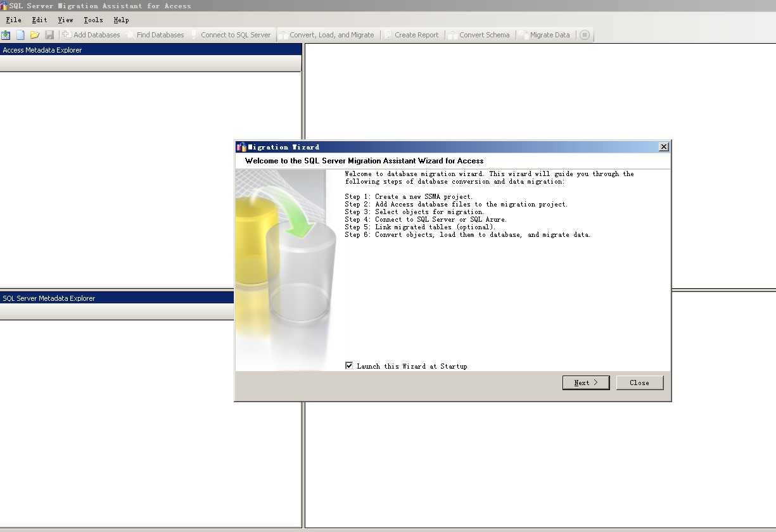
Task: Select the Access Metadata Explorer panel header
Action: pos(151,49)
